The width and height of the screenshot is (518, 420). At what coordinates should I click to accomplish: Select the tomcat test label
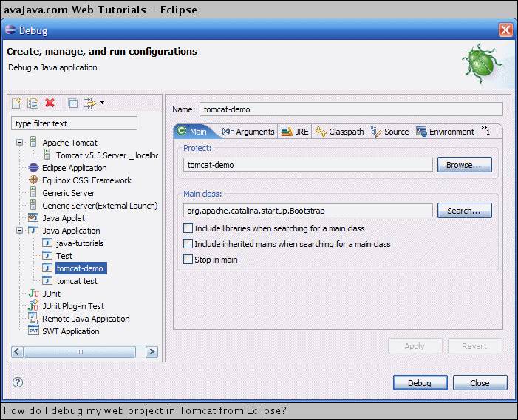[x=77, y=281]
